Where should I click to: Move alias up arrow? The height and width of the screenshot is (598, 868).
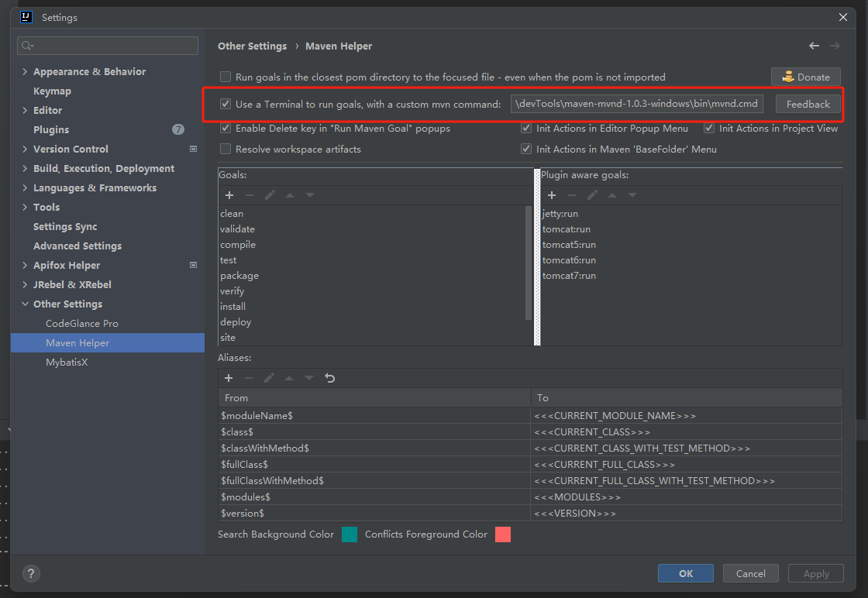pos(289,378)
